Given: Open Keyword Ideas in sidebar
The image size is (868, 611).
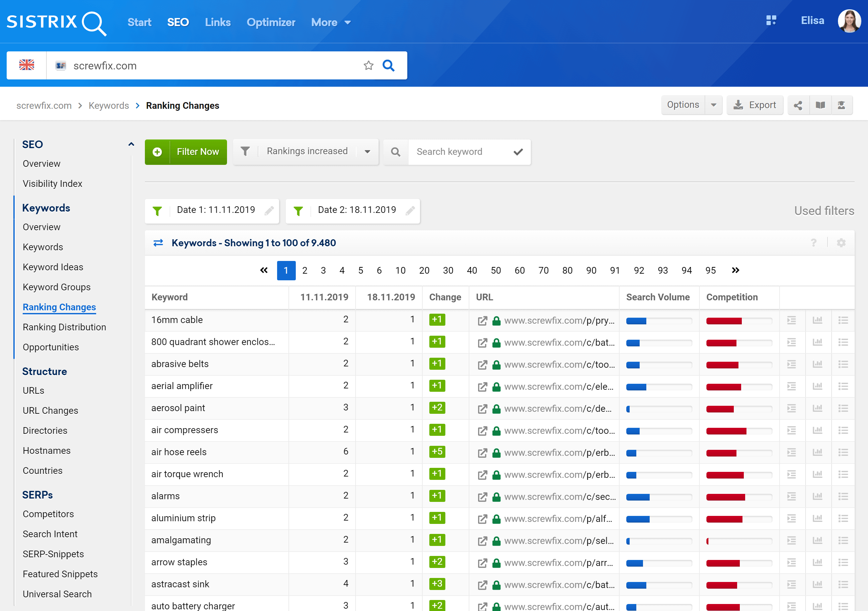Looking at the screenshot, I should tap(53, 267).
